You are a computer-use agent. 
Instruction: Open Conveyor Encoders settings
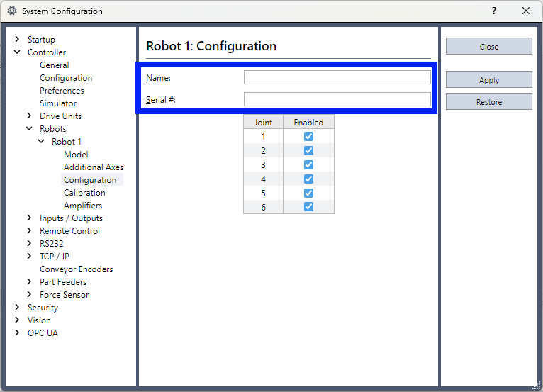coord(76,269)
